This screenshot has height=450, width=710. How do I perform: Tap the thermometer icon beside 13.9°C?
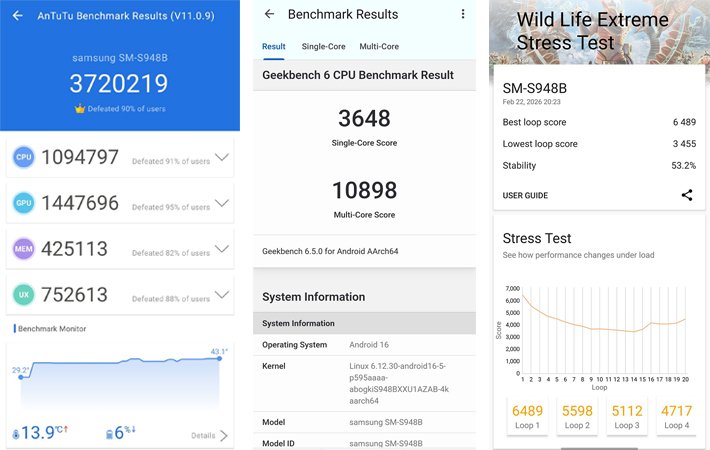(16, 435)
